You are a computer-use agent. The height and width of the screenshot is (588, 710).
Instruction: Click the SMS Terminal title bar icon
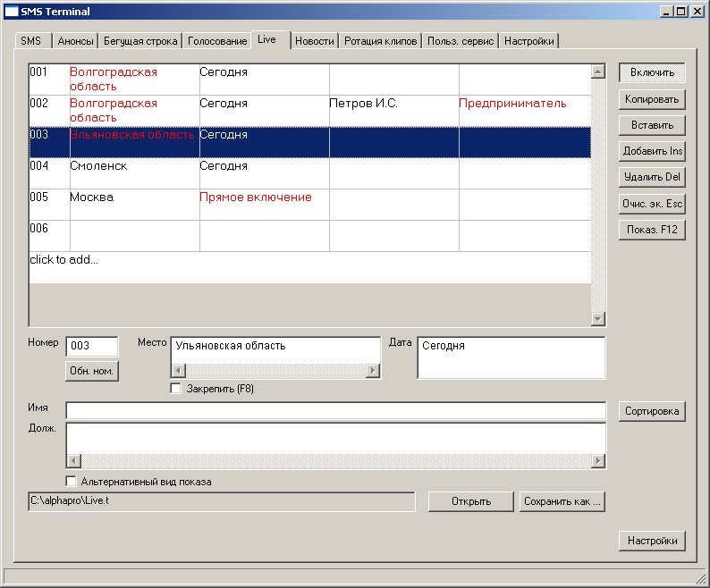12,12
